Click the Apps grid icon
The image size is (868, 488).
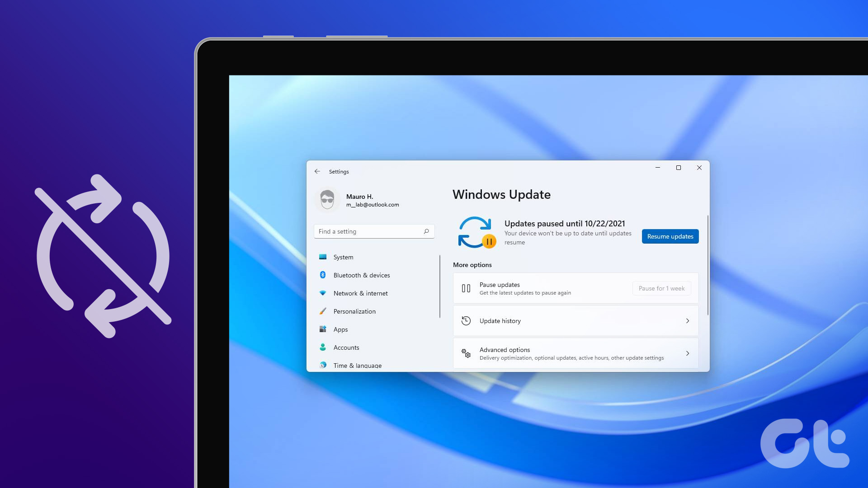[x=322, y=329]
